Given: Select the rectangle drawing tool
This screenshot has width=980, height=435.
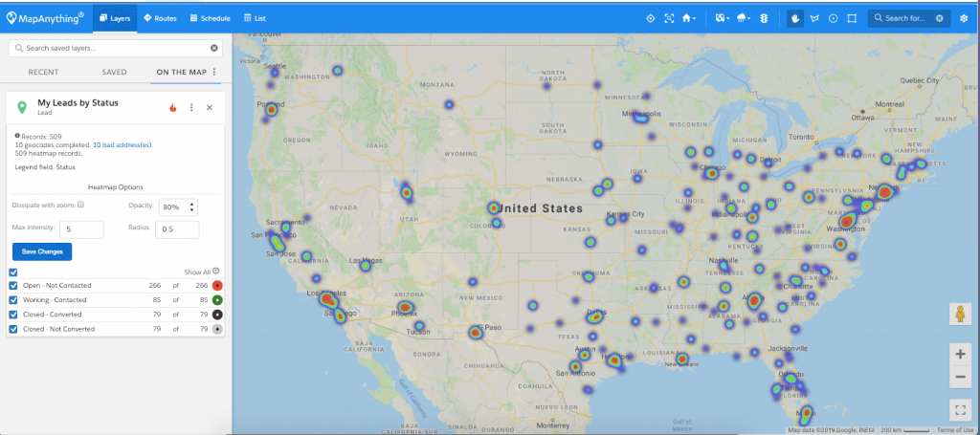Looking at the screenshot, I should point(851,18).
